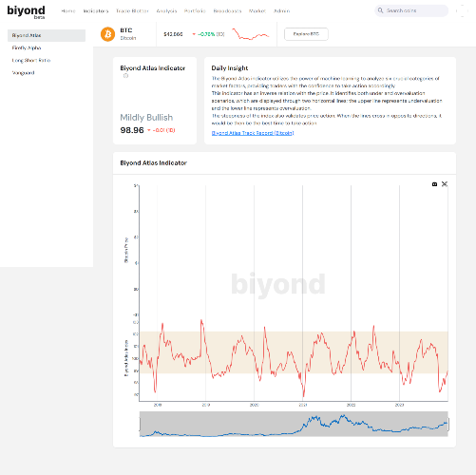Click the camera snapshot icon on the chart
This screenshot has width=476, height=475.
click(434, 184)
